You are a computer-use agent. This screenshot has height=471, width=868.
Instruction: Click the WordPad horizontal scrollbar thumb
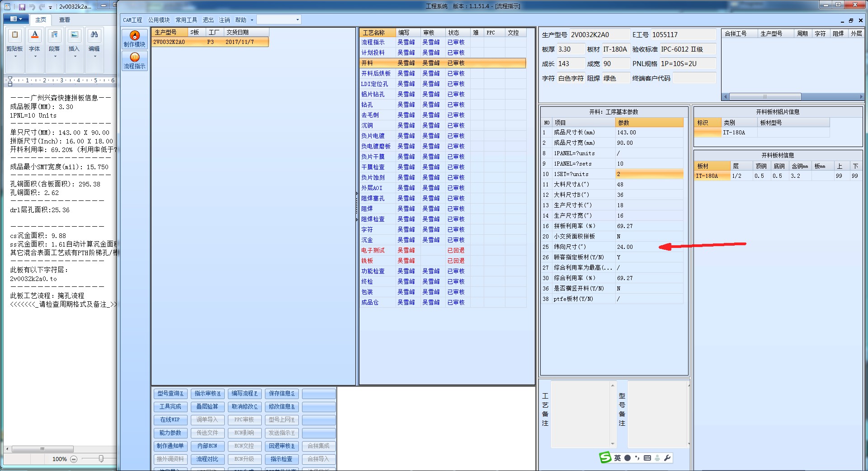coord(42,449)
